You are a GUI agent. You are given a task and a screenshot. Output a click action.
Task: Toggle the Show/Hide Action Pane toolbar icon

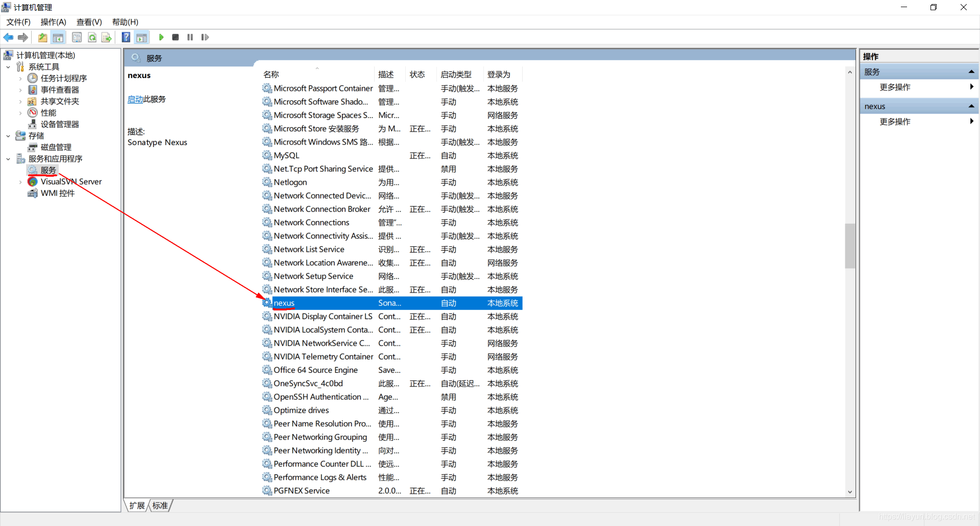tap(142, 37)
